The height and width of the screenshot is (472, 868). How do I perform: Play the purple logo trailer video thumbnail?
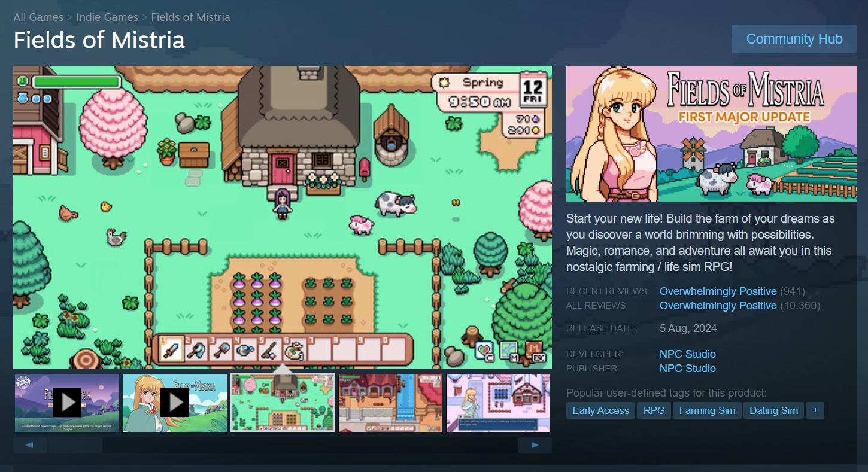[67, 403]
